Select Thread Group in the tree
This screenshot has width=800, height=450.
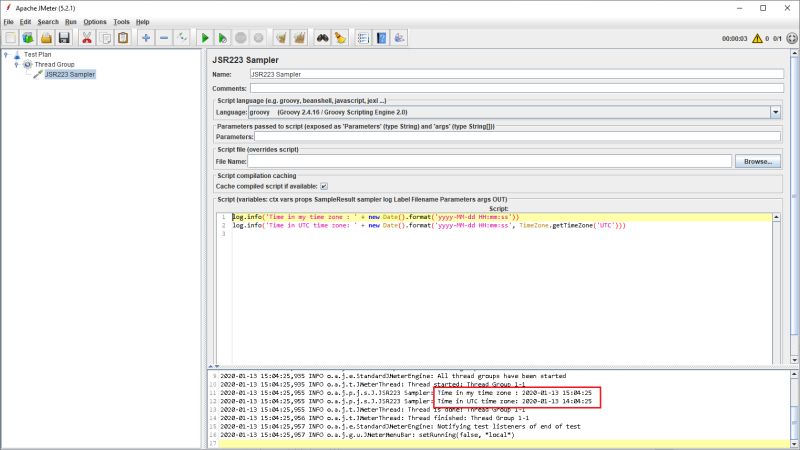(55, 64)
